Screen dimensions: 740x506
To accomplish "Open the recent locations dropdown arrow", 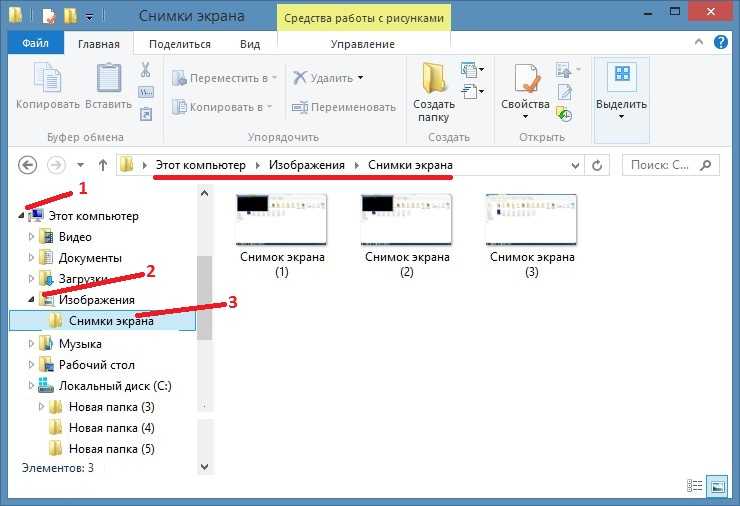I will [x=81, y=165].
